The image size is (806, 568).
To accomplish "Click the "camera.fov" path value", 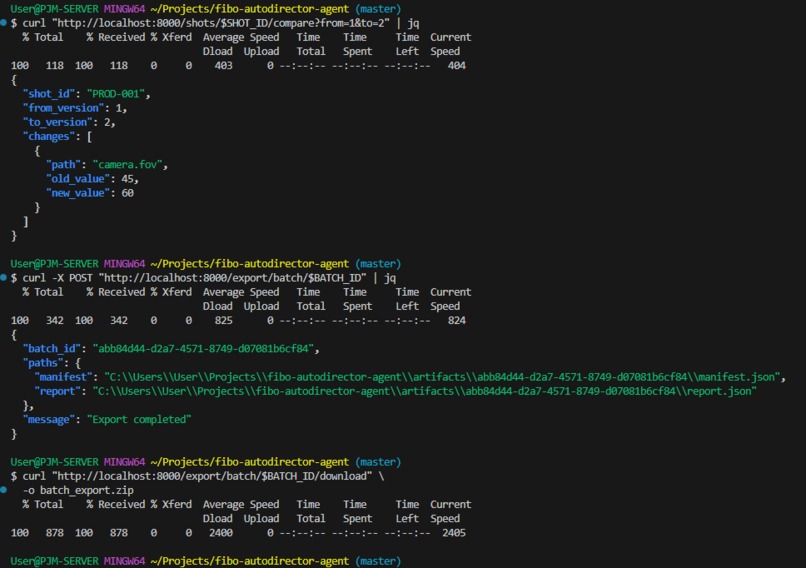I will click(127, 164).
